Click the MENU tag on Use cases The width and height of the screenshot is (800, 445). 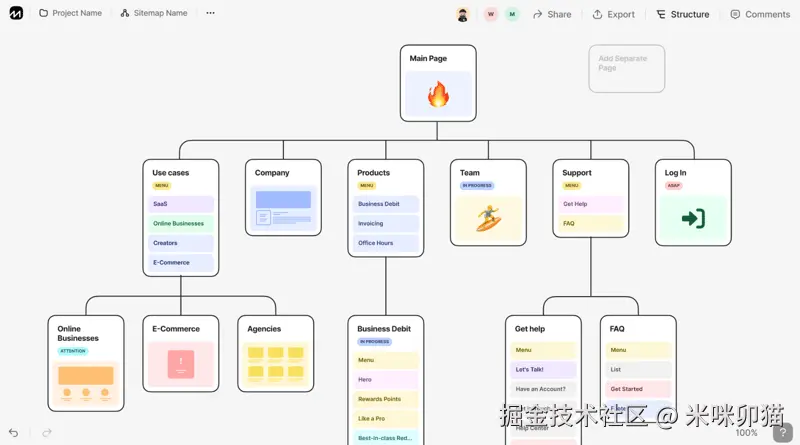tap(162, 186)
